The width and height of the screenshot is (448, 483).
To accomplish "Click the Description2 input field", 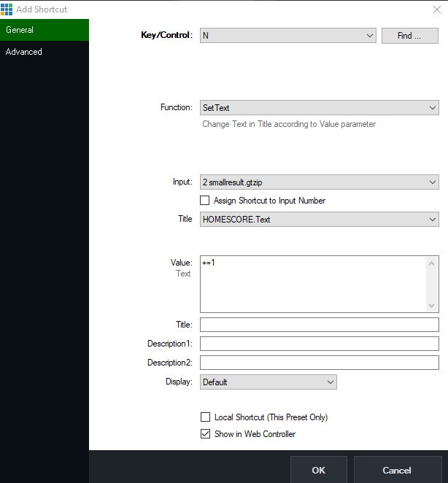I will pos(320,363).
